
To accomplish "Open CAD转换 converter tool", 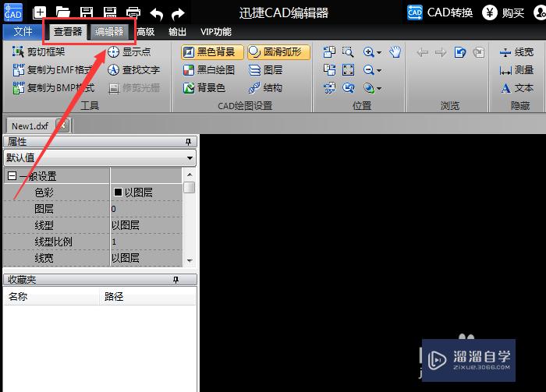I will pyautogui.click(x=440, y=13).
